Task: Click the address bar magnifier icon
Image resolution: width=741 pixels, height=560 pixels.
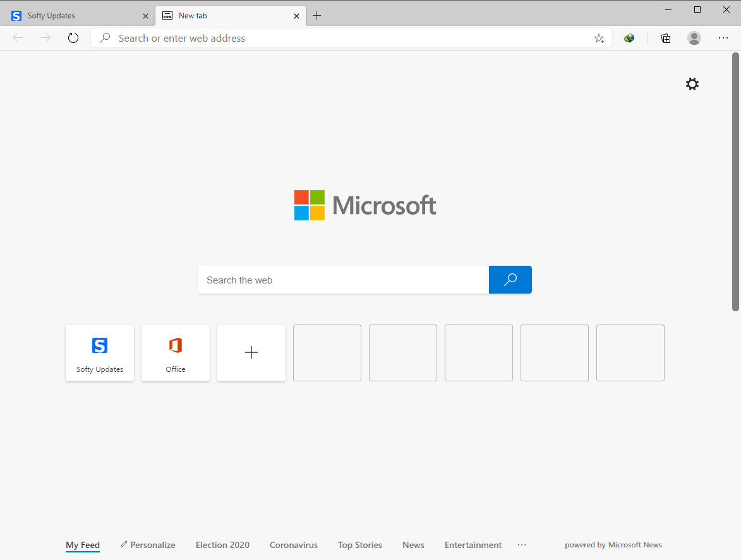Action: tap(105, 38)
